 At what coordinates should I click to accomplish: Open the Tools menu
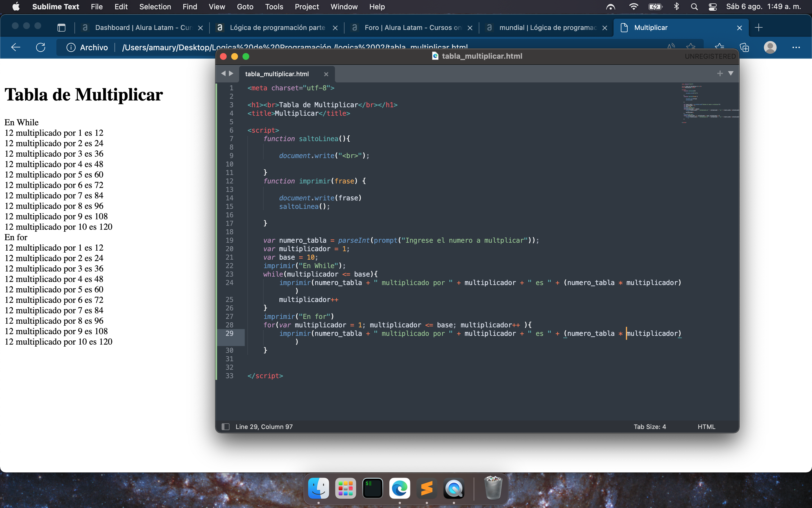coord(274,7)
